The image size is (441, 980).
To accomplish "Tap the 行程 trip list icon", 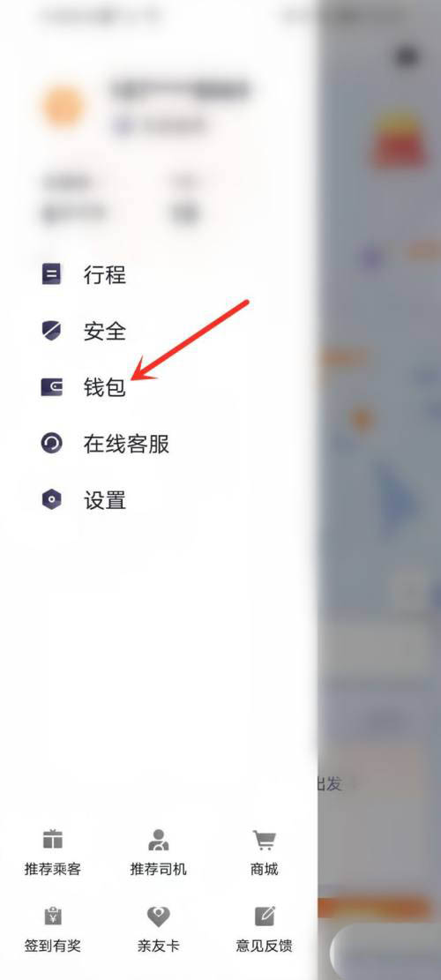I will [x=51, y=274].
